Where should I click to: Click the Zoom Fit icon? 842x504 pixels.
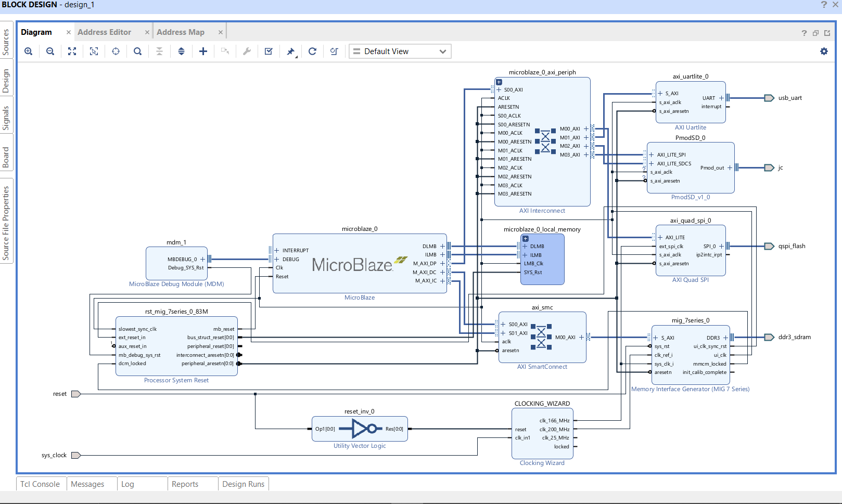[x=72, y=51]
